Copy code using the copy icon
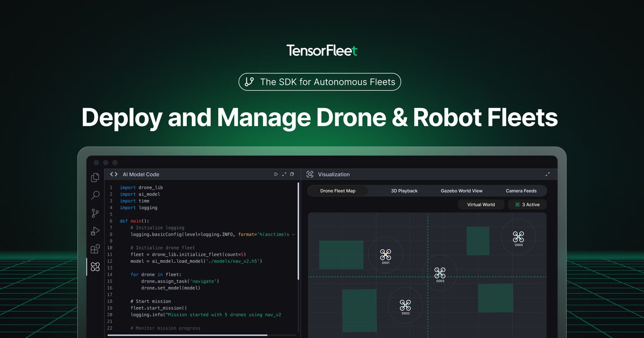The width and height of the screenshot is (644, 338). pyautogui.click(x=292, y=174)
